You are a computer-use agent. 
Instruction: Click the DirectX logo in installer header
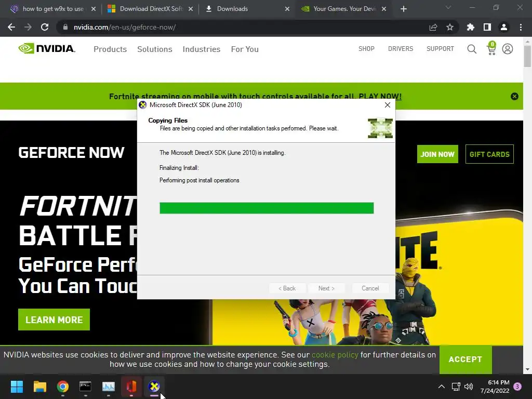[x=380, y=128]
